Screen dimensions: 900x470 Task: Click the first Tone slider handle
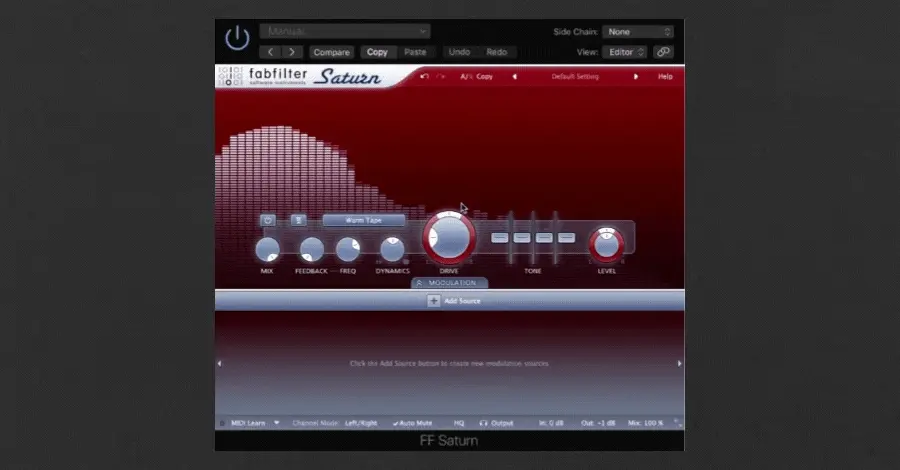coord(499,237)
